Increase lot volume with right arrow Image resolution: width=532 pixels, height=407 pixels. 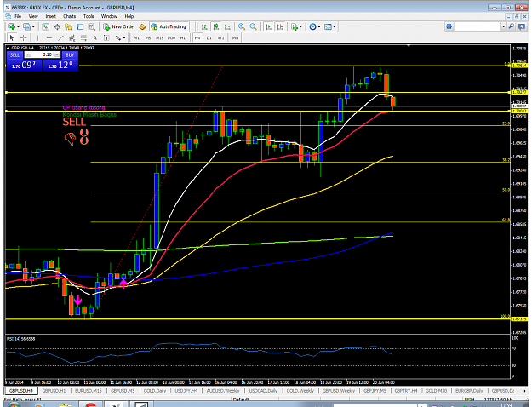coord(57,54)
